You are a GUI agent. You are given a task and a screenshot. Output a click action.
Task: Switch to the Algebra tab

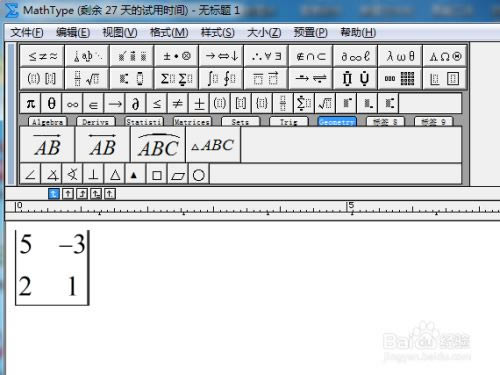click(x=47, y=122)
